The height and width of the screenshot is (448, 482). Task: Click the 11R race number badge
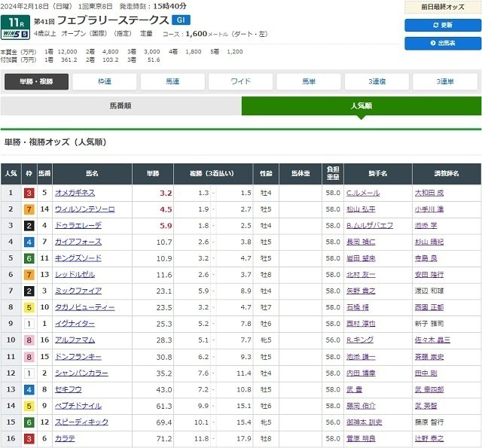(15, 23)
